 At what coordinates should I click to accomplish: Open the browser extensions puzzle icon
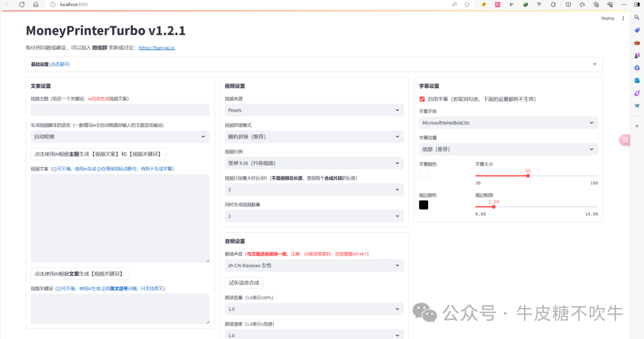click(x=553, y=5)
